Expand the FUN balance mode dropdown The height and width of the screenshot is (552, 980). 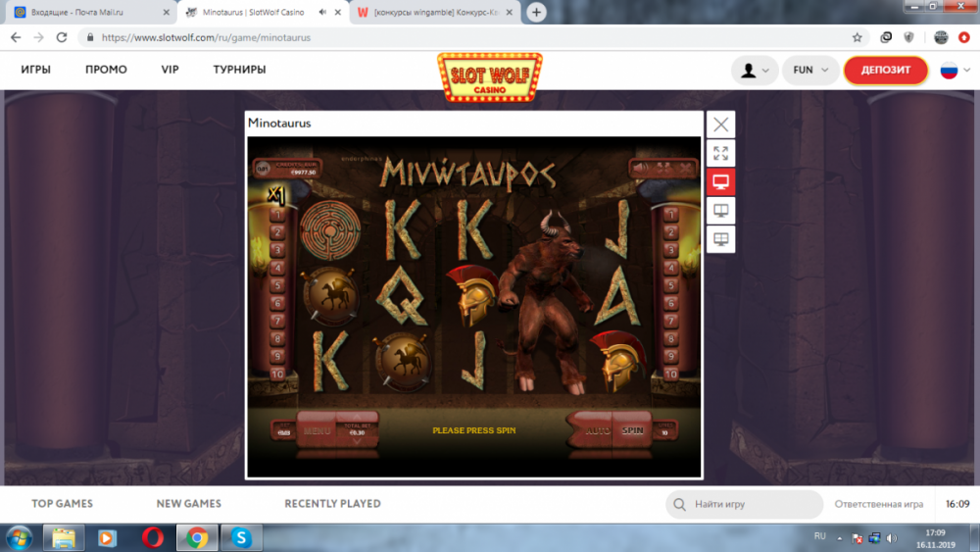(811, 71)
